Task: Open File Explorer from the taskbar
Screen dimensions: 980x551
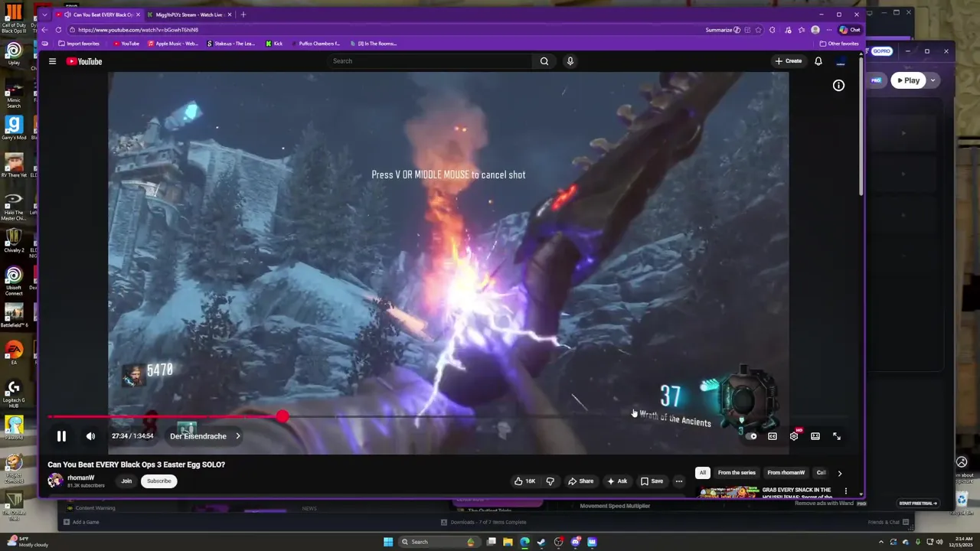Action: [x=508, y=542]
